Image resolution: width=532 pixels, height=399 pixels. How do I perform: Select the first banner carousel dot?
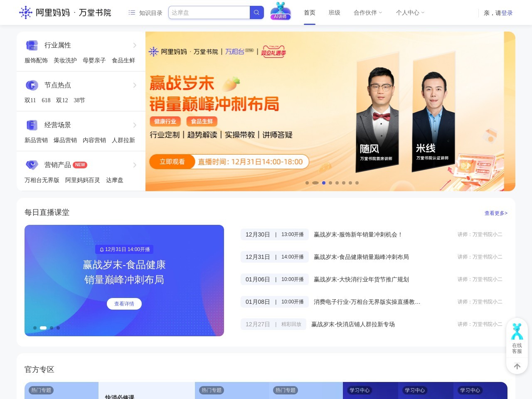(307, 183)
